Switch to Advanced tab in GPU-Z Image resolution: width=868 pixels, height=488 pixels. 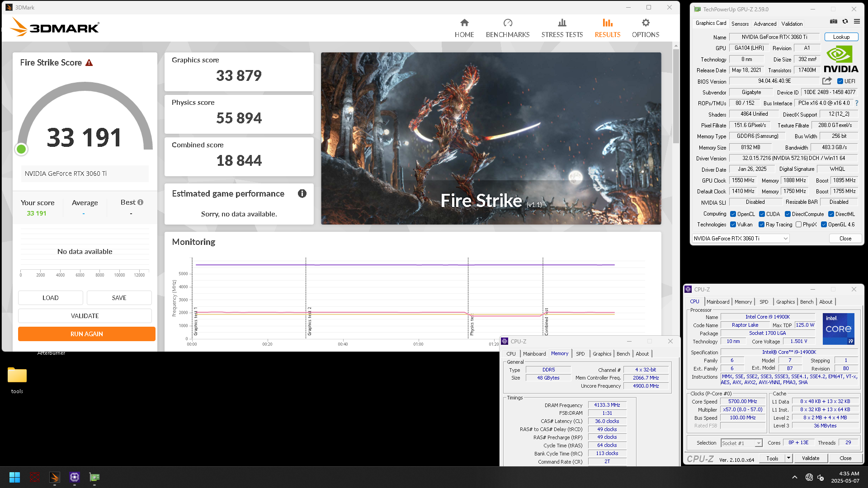point(765,24)
